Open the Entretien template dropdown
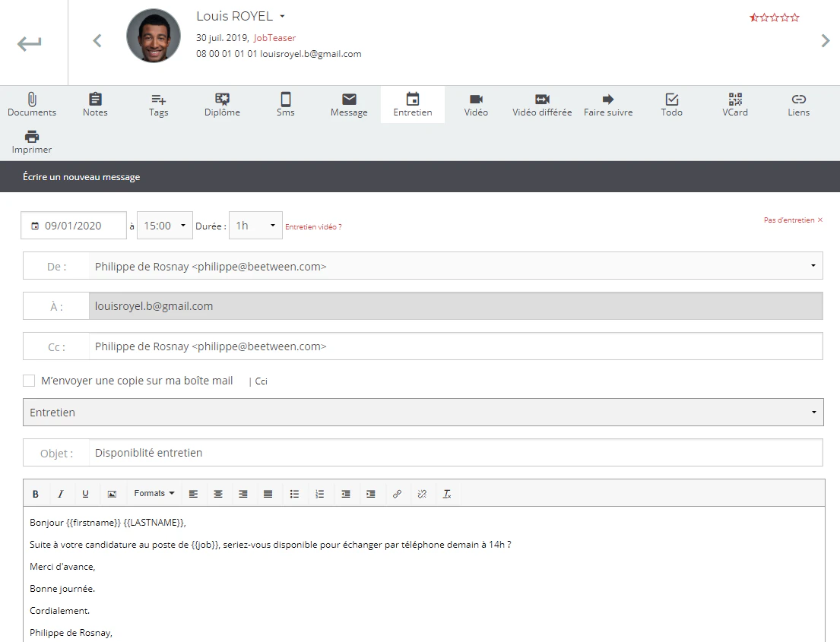This screenshot has width=840, height=642. 423,413
